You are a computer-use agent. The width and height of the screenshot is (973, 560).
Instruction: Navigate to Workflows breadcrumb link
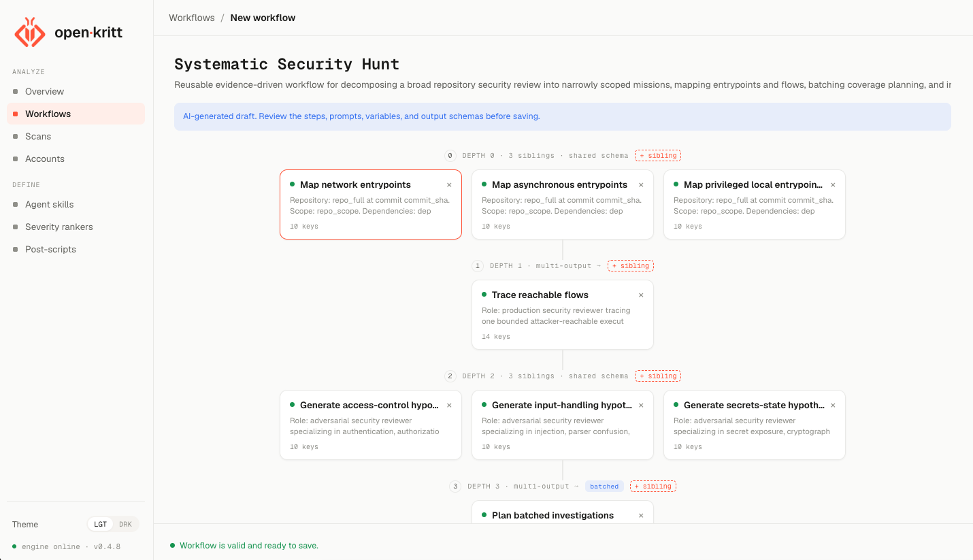coord(192,18)
